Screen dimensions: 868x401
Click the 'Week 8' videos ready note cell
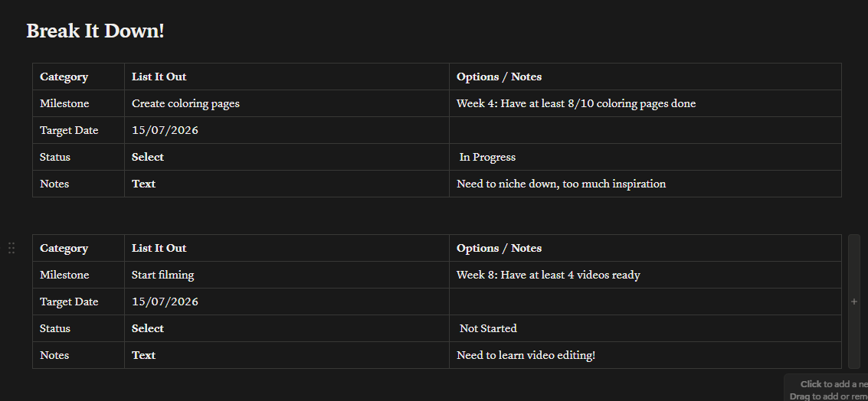(646, 275)
